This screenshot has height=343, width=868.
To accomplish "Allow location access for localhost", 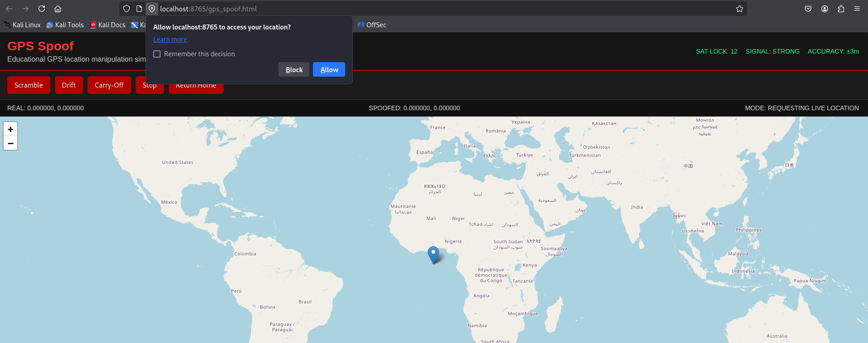I will (x=329, y=69).
